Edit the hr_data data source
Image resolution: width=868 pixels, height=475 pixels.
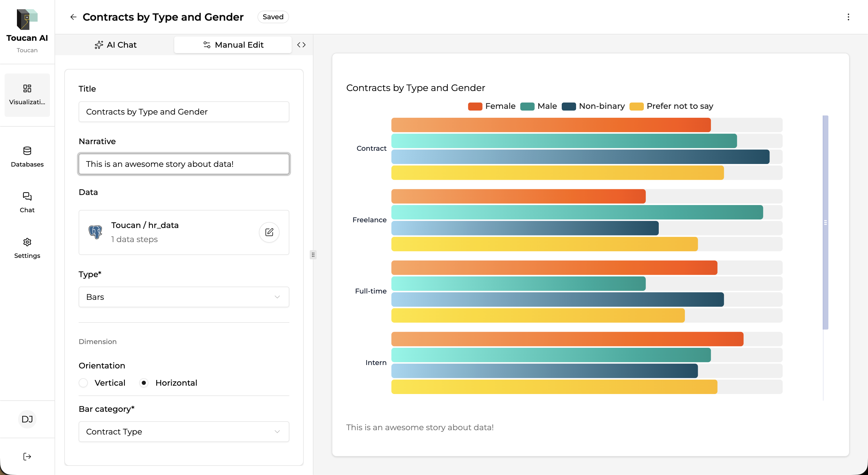pos(269,232)
